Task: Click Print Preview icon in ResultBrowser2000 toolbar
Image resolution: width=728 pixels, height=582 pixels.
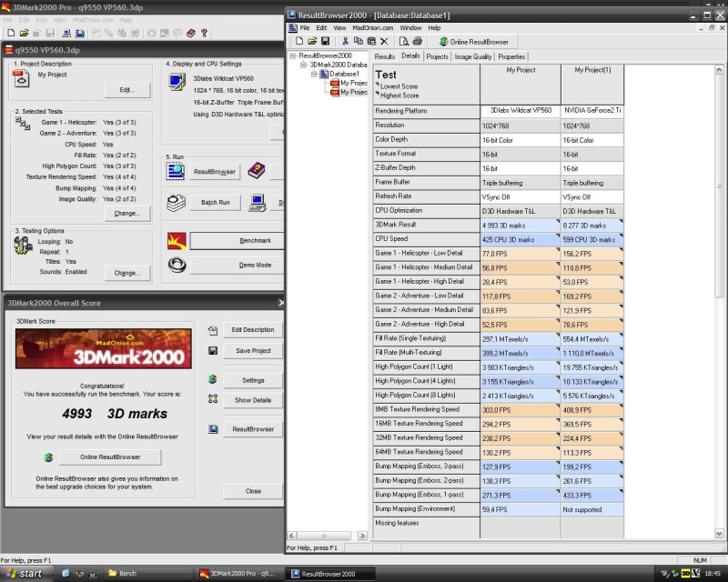Action: pyautogui.click(x=404, y=41)
